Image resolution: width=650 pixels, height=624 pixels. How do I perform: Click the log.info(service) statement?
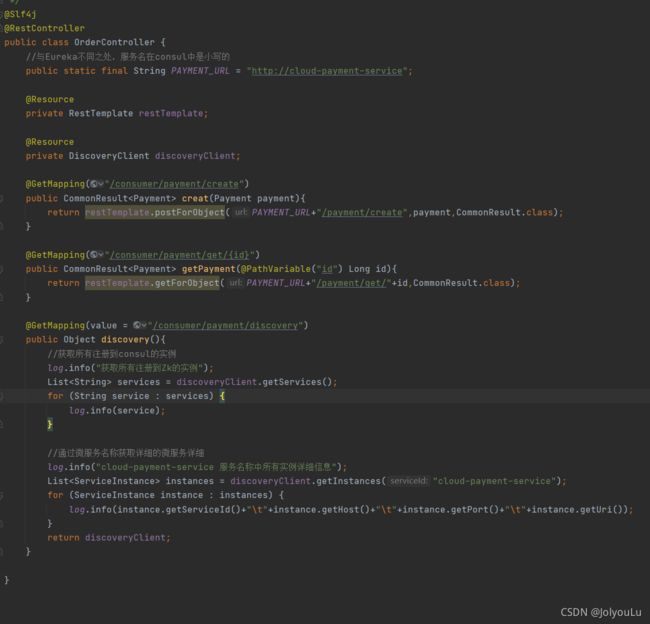(x=117, y=410)
